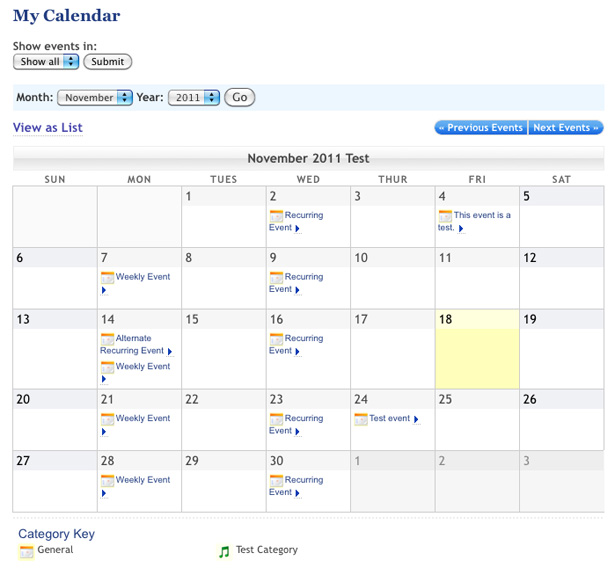
Task: Click the category icon on the Nov 14 Weekly Event
Action: (107, 367)
